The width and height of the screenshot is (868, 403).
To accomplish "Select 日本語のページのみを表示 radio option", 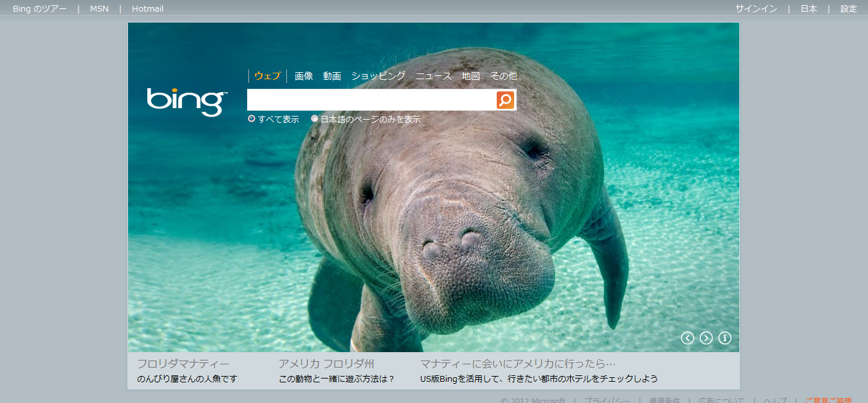I will pos(315,119).
